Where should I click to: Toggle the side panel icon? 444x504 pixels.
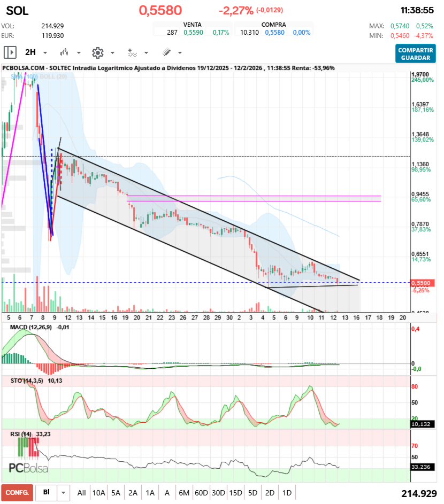10,52
